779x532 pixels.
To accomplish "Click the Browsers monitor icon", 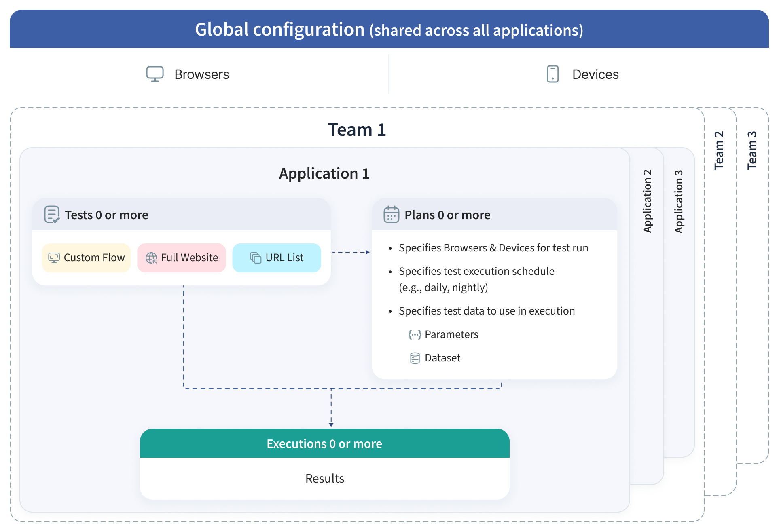I will coord(155,74).
